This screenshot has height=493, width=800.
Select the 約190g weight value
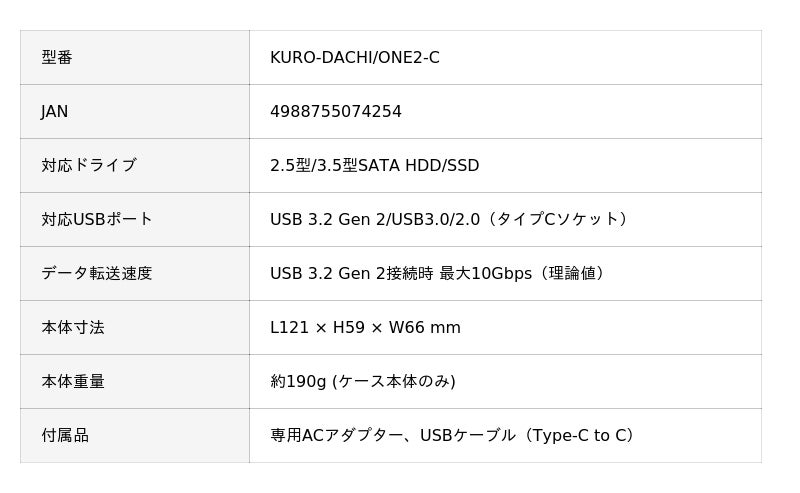tap(298, 382)
